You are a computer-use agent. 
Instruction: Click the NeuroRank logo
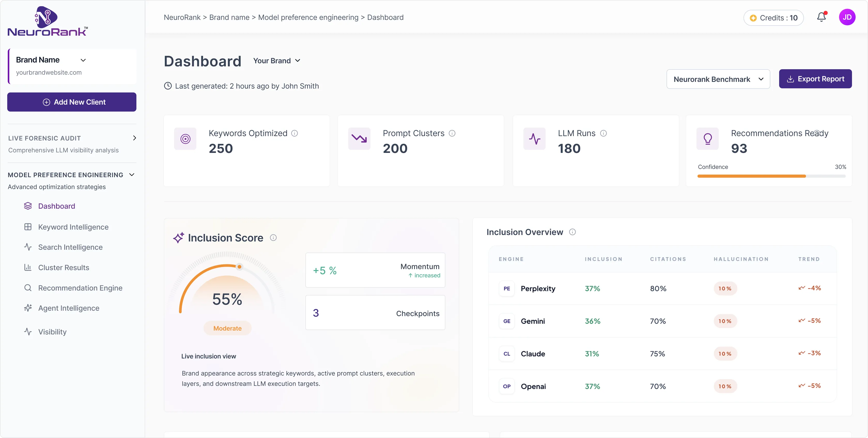tap(48, 21)
